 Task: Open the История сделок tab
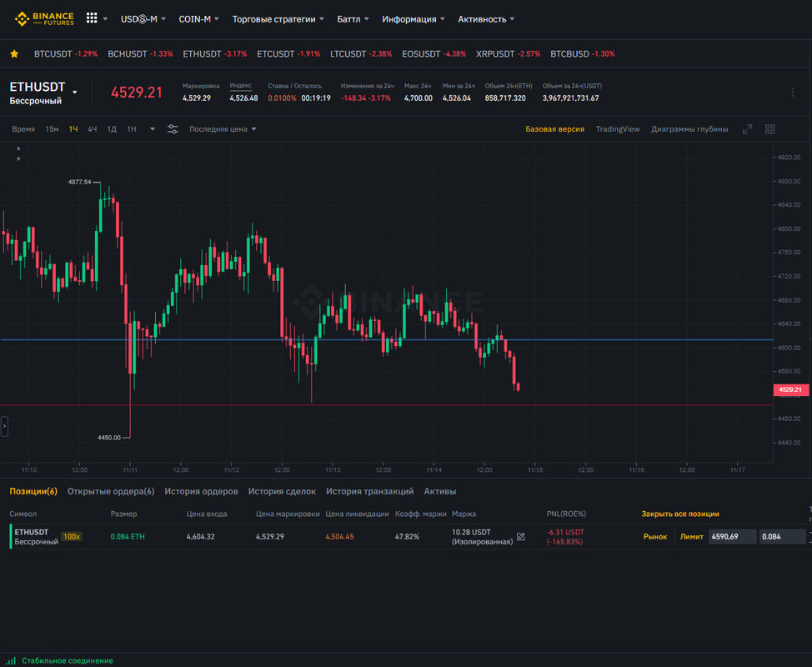tap(282, 491)
